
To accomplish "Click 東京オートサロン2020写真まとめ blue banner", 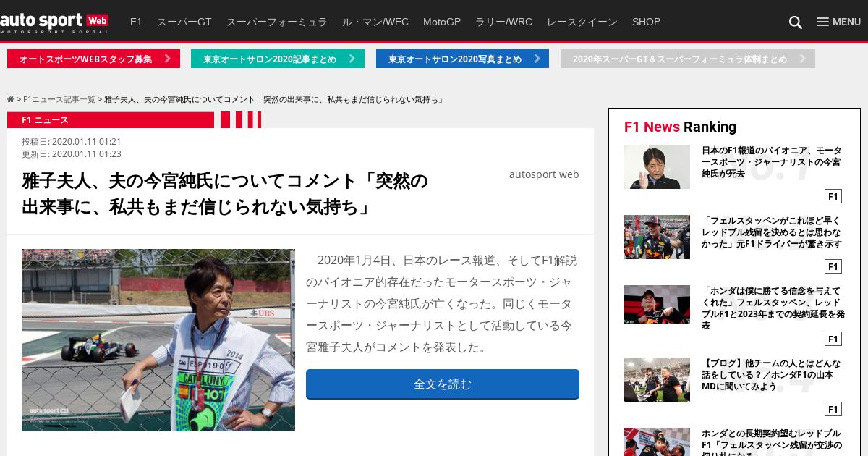I will tap(462, 59).
